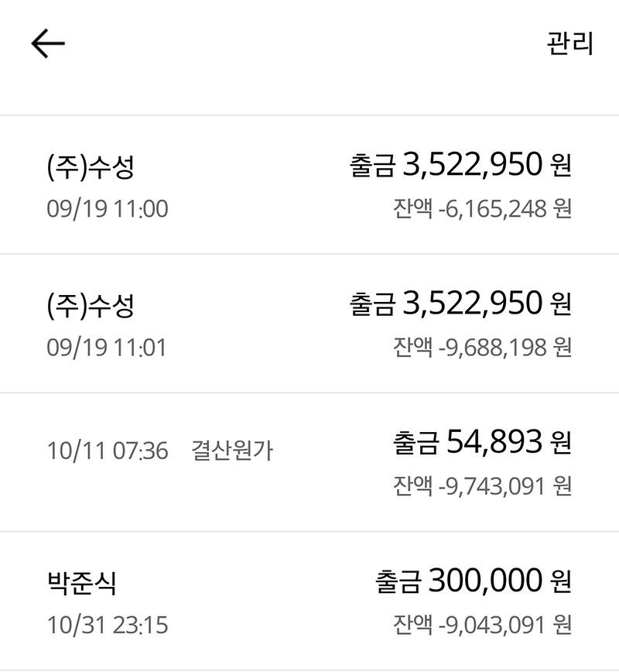Tap the 출금 label beside 300,000
Image resolution: width=619 pixels, height=672 pixels.
(398, 582)
